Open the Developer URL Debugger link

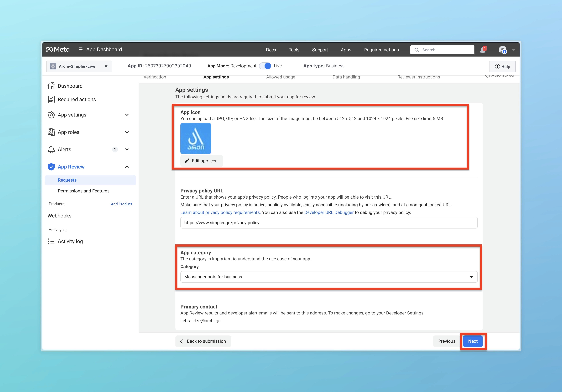[x=329, y=212]
